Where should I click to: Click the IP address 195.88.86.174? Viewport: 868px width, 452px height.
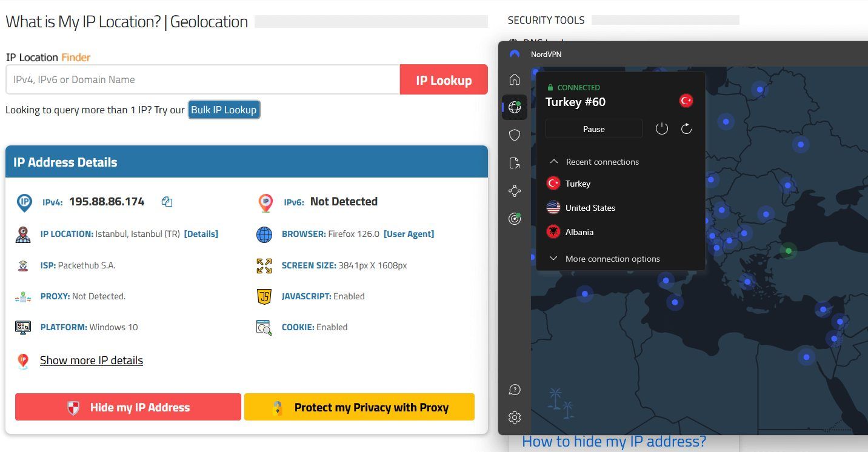(x=107, y=202)
